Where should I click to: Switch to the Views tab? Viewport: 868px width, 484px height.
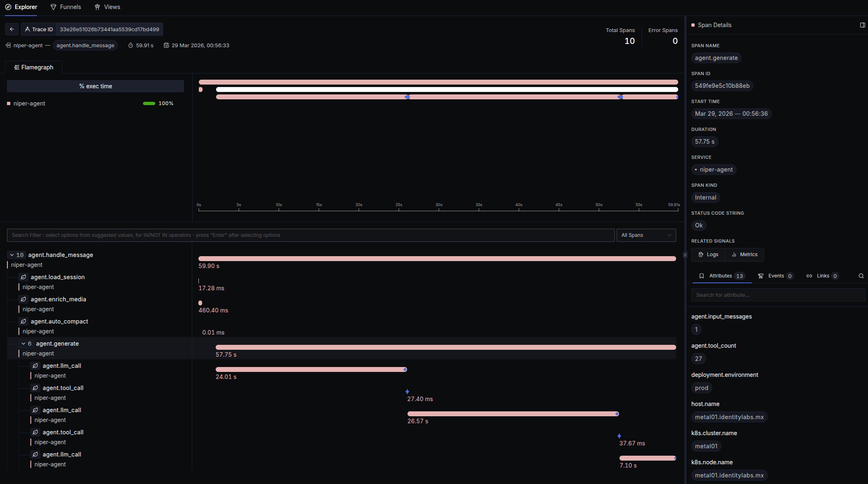tap(107, 7)
